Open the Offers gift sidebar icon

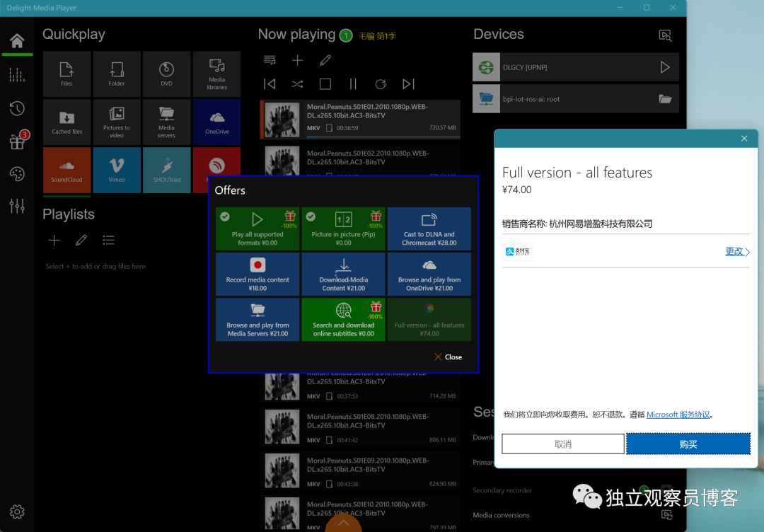17,141
